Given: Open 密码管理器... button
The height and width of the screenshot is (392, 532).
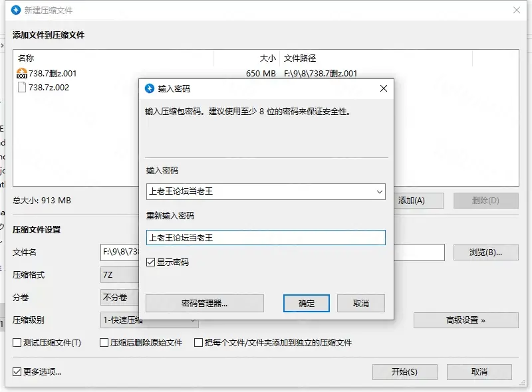Looking at the screenshot, I should [x=205, y=303].
